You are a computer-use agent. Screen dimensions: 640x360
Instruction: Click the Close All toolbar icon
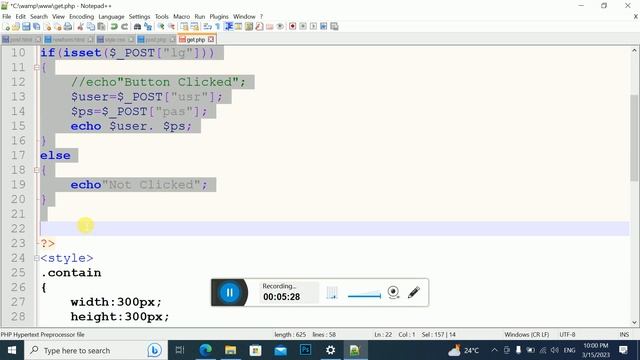(x=58, y=27)
